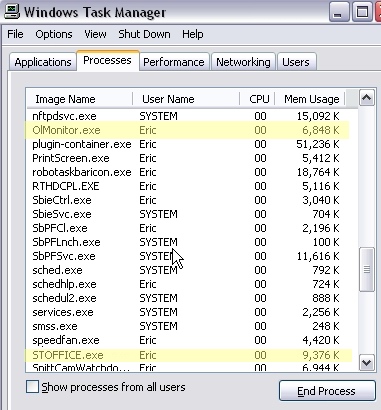Select the SbPFCl.exe process
This screenshot has width=381, height=410.
coord(187,228)
